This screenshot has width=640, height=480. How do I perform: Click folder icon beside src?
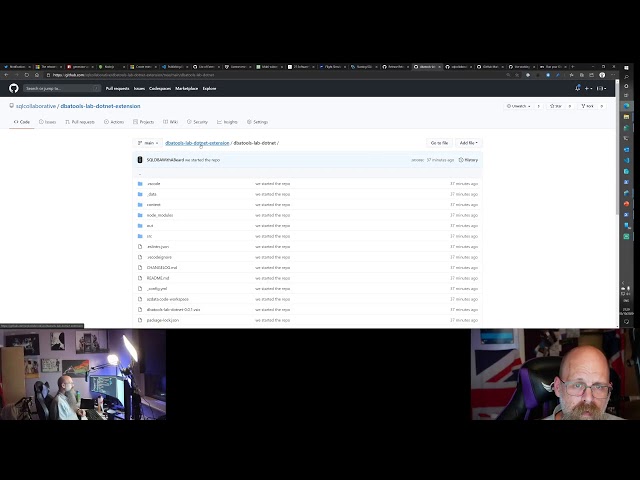(x=140, y=236)
